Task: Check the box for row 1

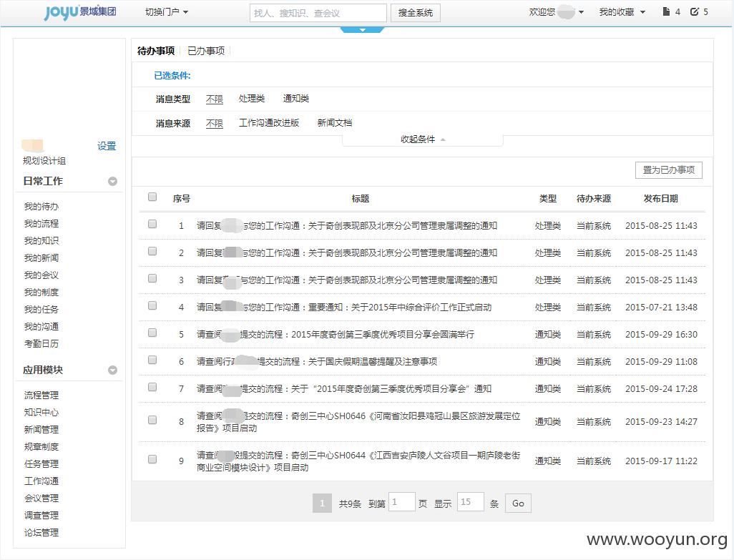Action: coord(152,224)
